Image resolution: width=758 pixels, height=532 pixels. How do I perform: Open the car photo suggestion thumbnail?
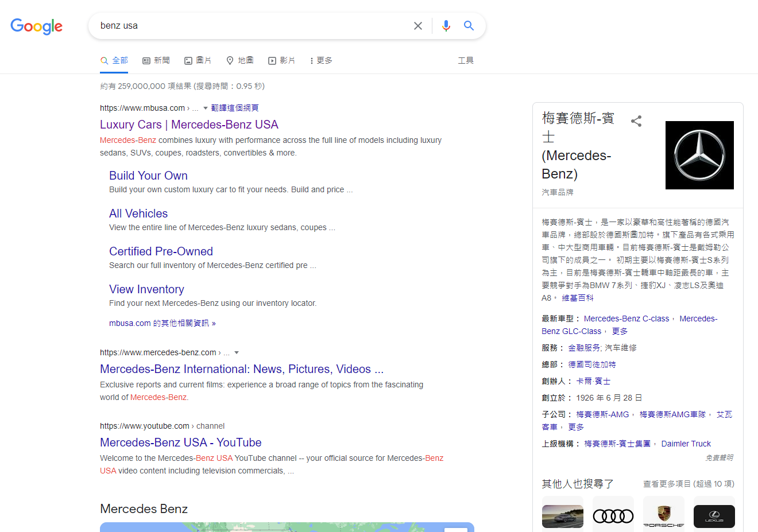pyautogui.click(x=563, y=515)
